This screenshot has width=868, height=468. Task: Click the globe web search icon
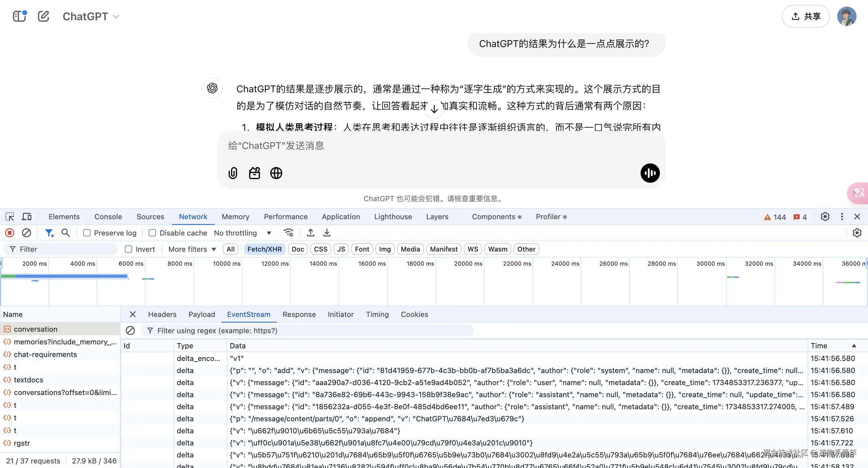tap(276, 173)
